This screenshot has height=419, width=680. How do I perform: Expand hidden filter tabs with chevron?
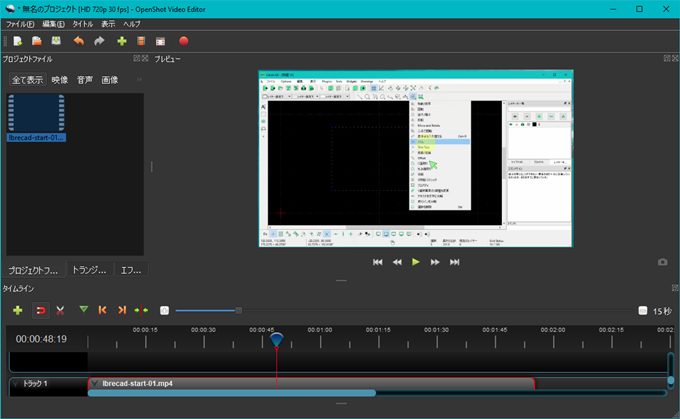coord(139,79)
